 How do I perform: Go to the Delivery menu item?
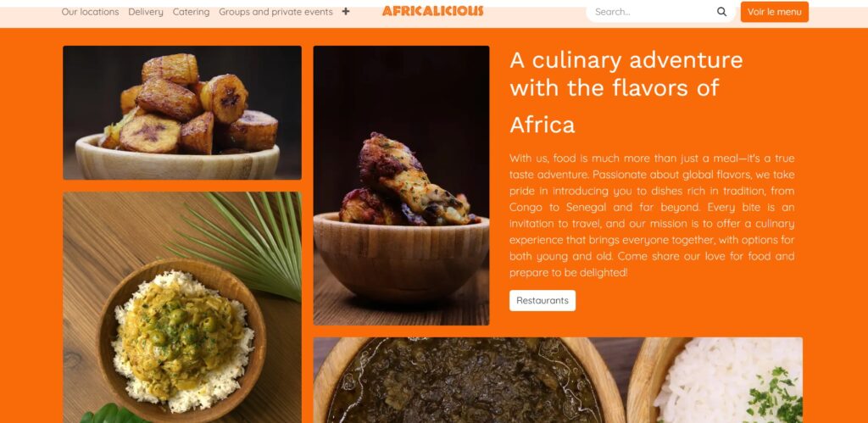click(x=146, y=12)
